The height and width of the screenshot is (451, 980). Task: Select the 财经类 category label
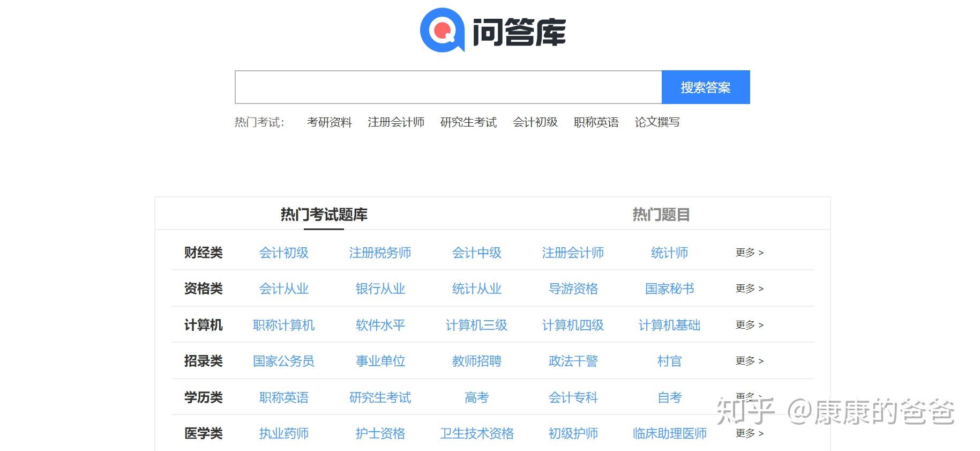click(x=204, y=253)
